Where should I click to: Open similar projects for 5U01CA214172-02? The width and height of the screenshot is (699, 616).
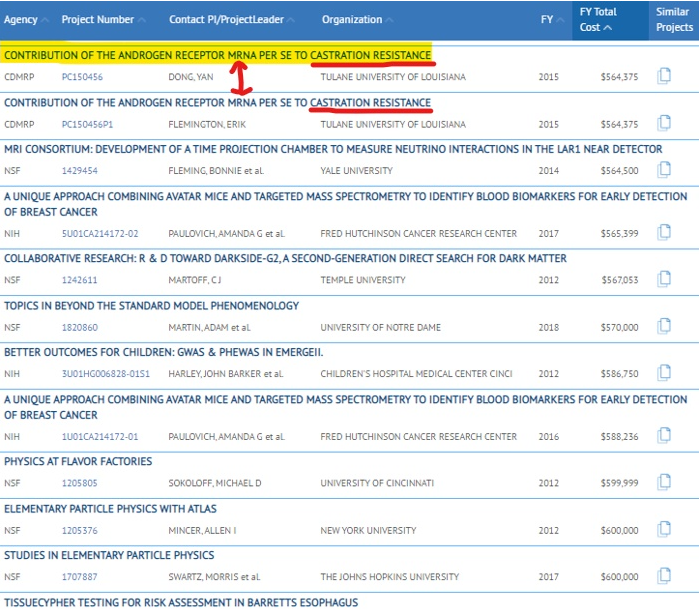pyautogui.click(x=664, y=232)
